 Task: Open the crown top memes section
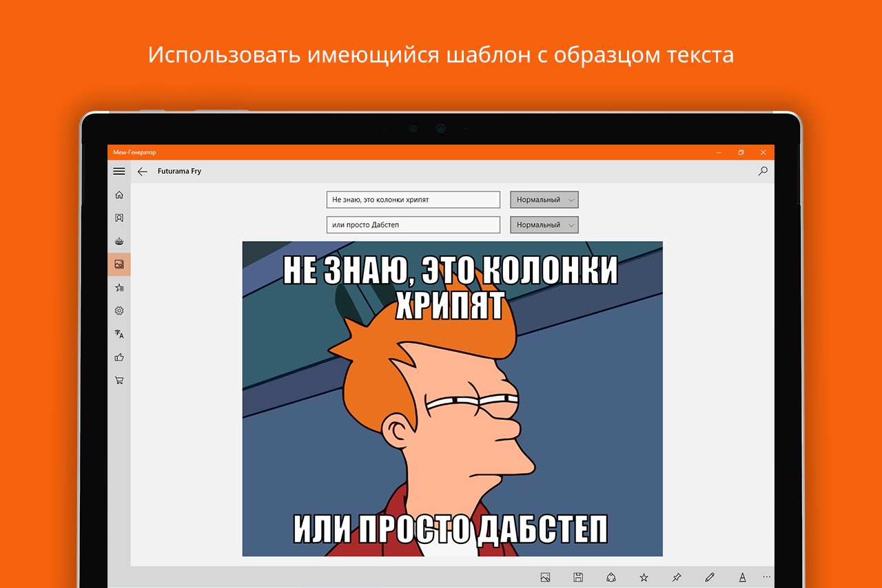[x=119, y=242]
